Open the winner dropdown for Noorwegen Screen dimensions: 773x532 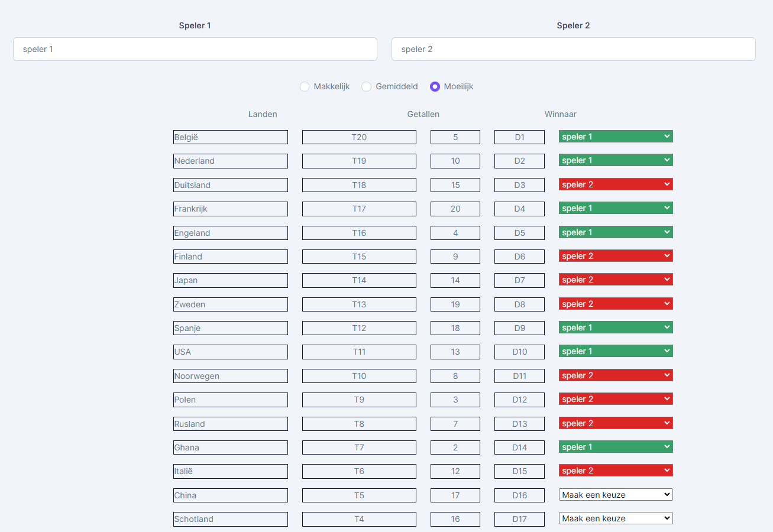pos(616,375)
